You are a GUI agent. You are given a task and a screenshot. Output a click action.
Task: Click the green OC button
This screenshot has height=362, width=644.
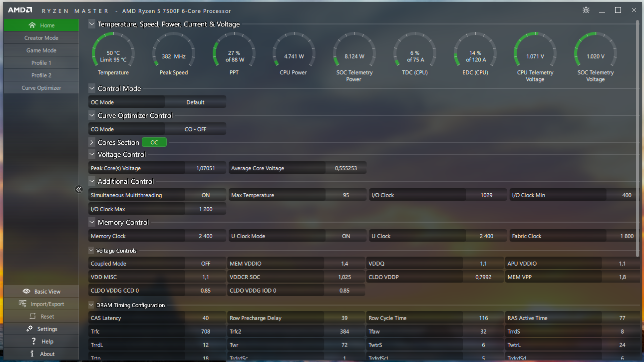(x=154, y=142)
